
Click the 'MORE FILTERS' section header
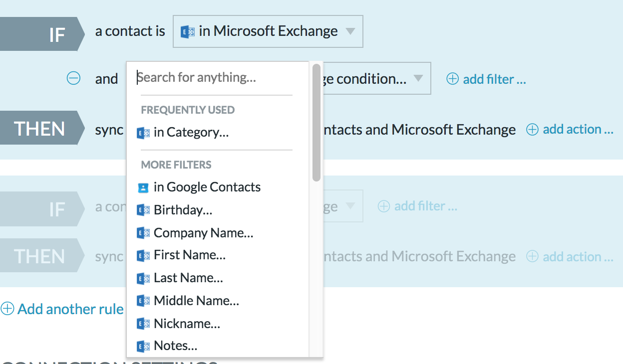(x=176, y=165)
